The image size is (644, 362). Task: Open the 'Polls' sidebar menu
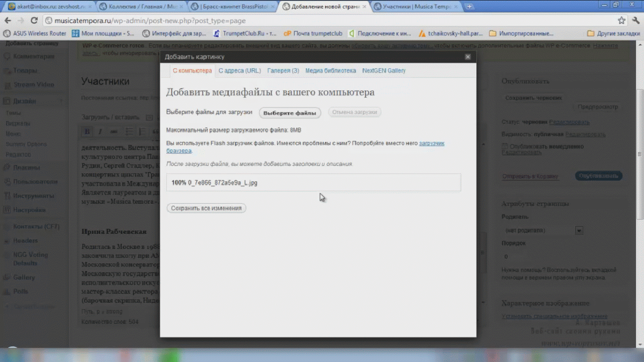[21, 291]
